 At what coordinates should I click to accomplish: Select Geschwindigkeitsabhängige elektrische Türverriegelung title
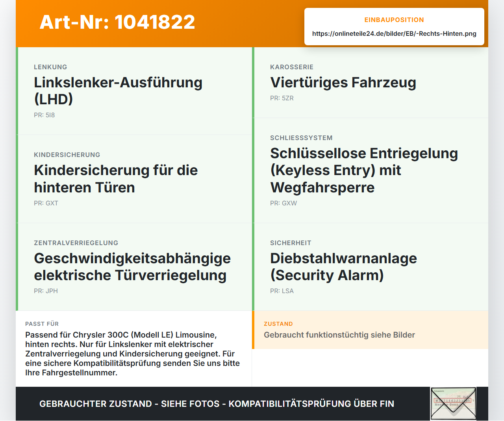(x=132, y=267)
